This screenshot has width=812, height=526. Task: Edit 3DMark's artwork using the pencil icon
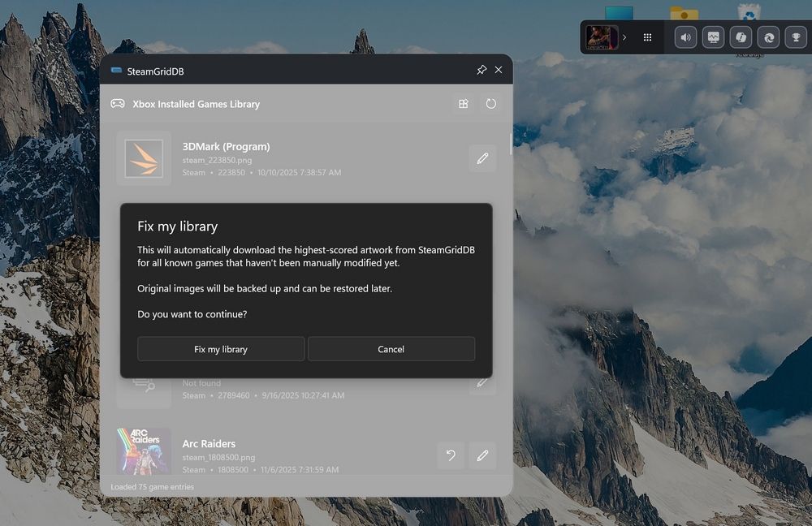(x=482, y=158)
